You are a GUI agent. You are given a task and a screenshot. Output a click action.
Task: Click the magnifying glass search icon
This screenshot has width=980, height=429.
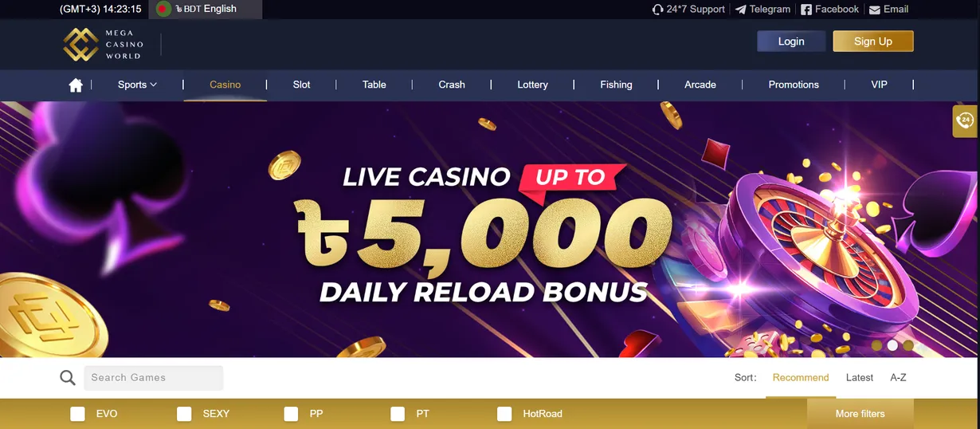(x=68, y=378)
